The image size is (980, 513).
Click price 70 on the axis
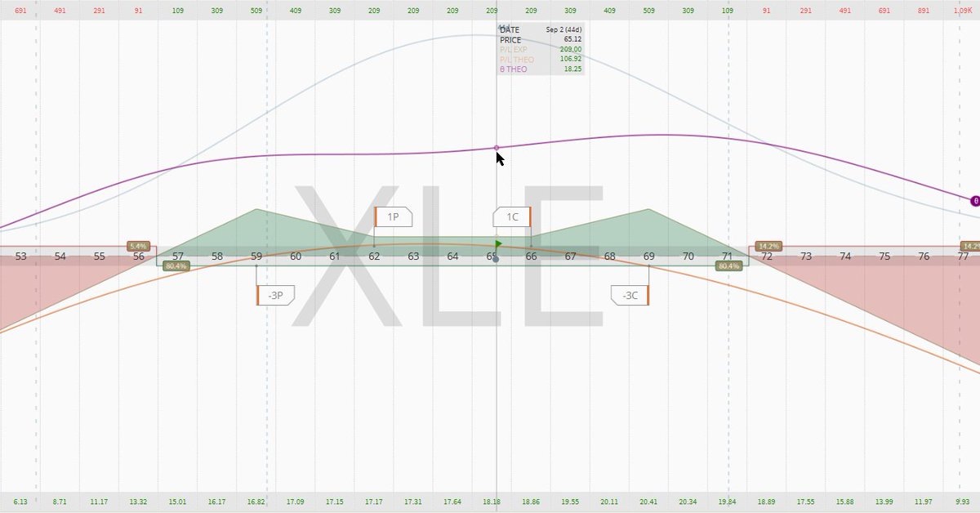688,256
